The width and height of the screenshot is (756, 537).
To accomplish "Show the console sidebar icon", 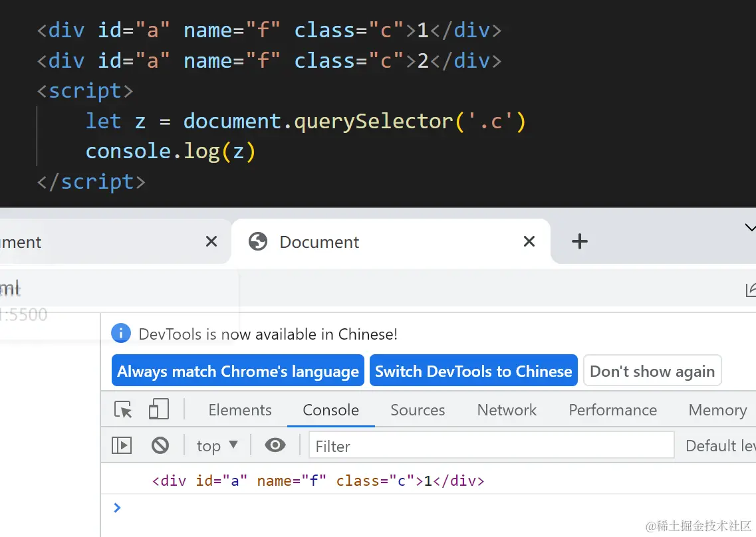I will (122, 445).
